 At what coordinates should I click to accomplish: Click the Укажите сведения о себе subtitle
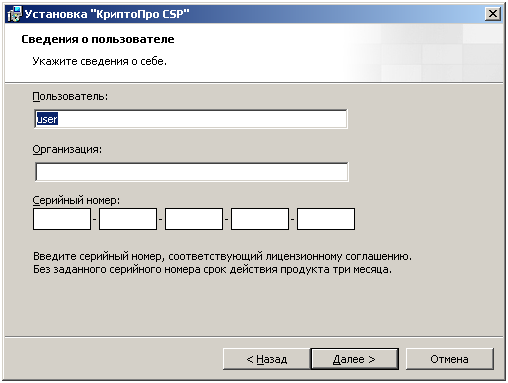coord(99,61)
